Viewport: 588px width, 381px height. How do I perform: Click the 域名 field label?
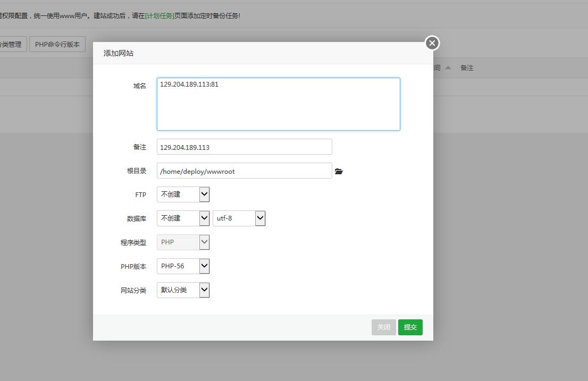139,86
